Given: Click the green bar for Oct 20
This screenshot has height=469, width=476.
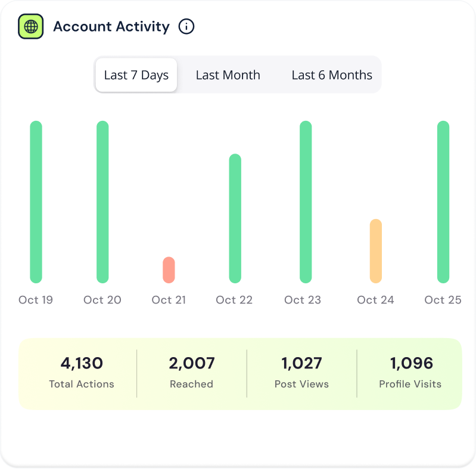Looking at the screenshot, I should tap(102, 202).
